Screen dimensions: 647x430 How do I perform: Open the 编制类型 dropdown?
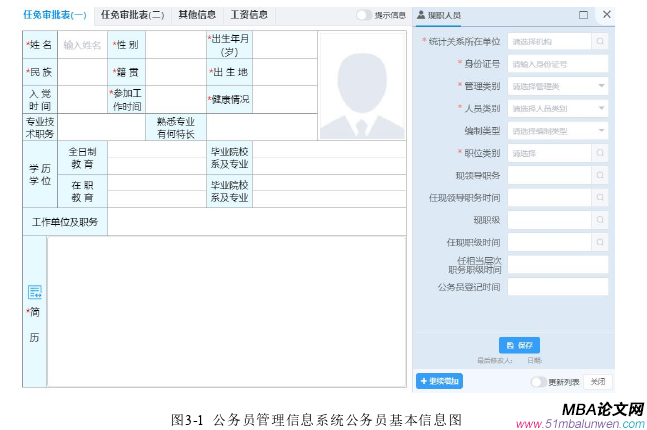pos(600,131)
